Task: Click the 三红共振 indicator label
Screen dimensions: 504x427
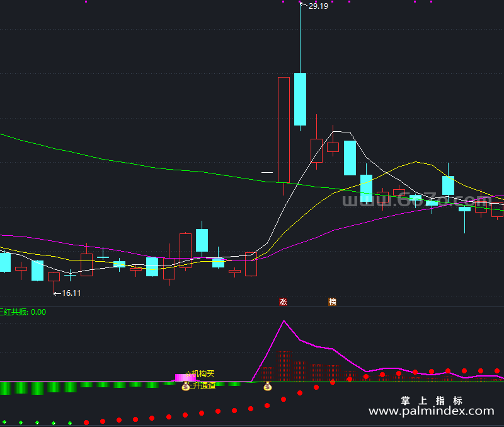Action: pos(23,312)
